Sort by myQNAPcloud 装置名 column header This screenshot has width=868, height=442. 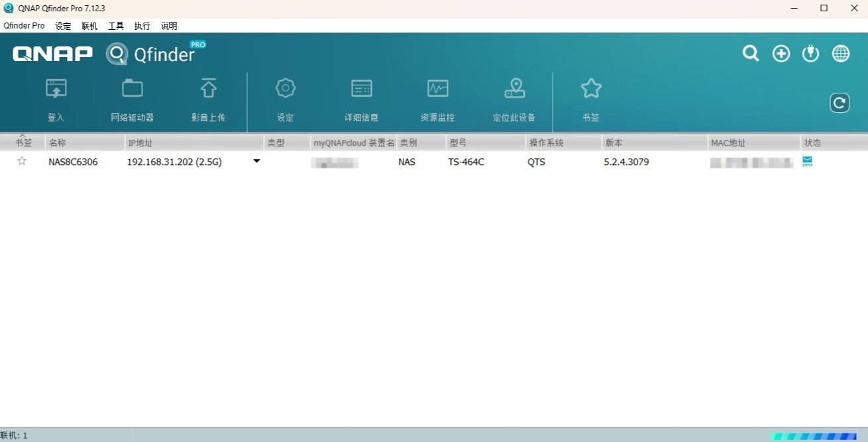353,142
